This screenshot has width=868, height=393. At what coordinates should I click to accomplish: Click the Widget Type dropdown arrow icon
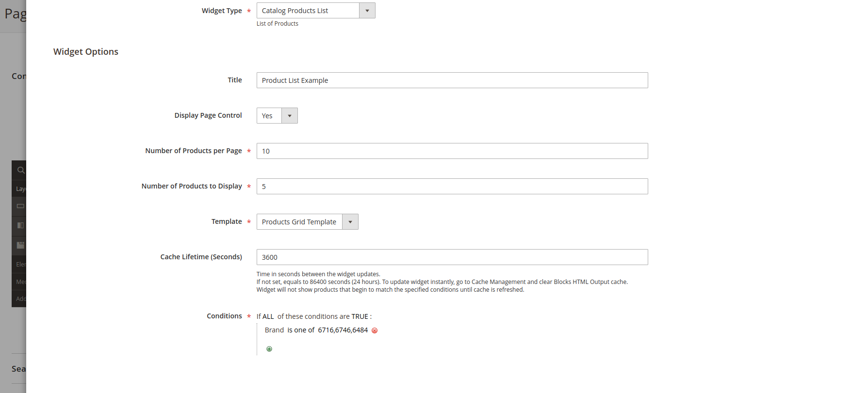tap(367, 10)
